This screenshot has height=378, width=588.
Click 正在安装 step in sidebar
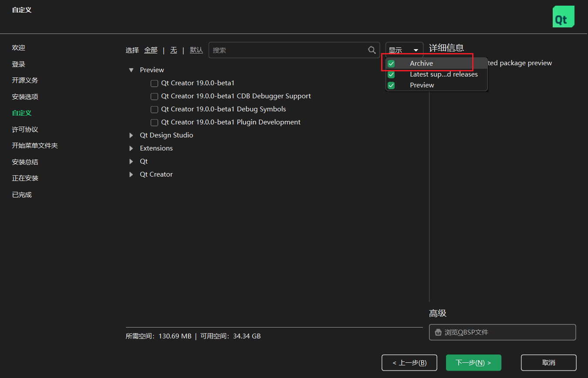25,178
